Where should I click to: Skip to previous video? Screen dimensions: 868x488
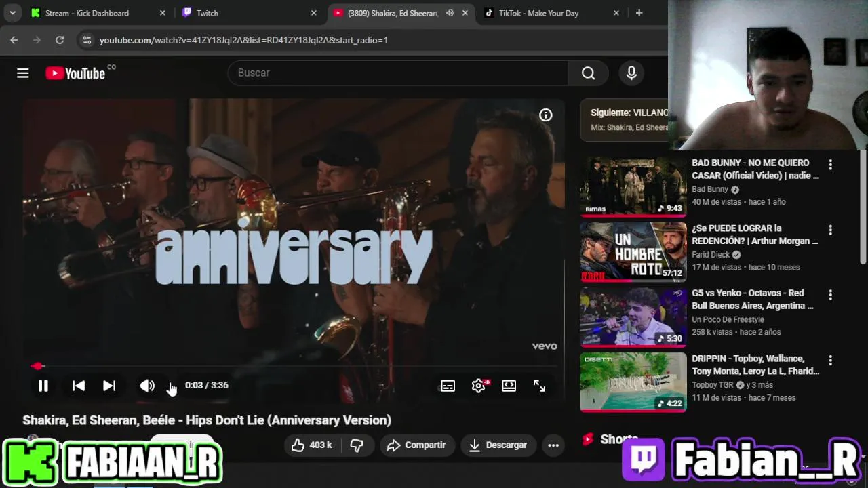click(79, 386)
